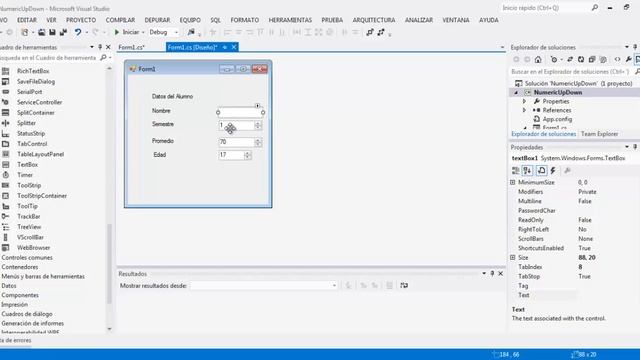Open the DEPURAR menu
This screenshot has height=360, width=640.
[157, 20]
